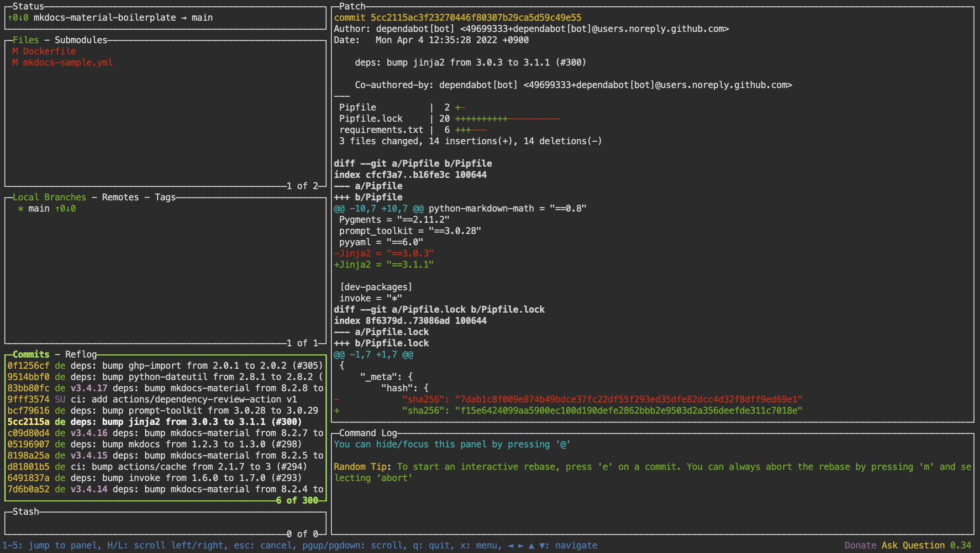Select the Dockerfile modified file entry
This screenshot has width=980, height=553.
pos(49,51)
